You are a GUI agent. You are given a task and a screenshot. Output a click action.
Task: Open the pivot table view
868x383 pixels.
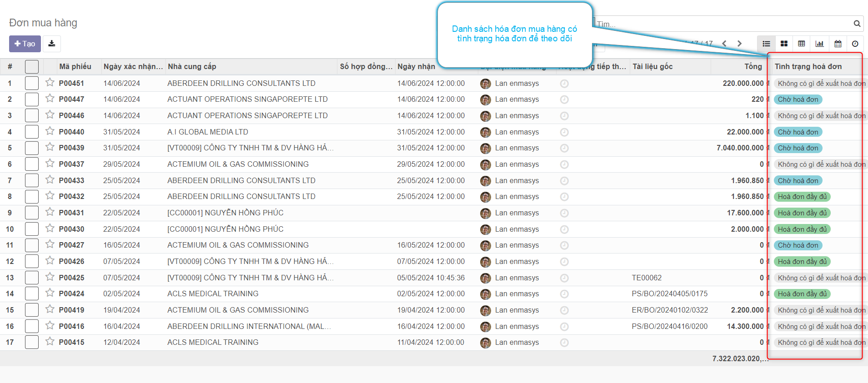pyautogui.click(x=802, y=44)
